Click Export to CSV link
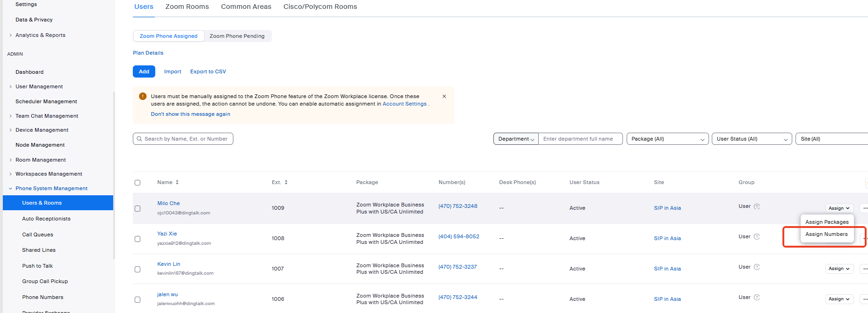Viewport: 868px width, 313px height. coord(208,71)
